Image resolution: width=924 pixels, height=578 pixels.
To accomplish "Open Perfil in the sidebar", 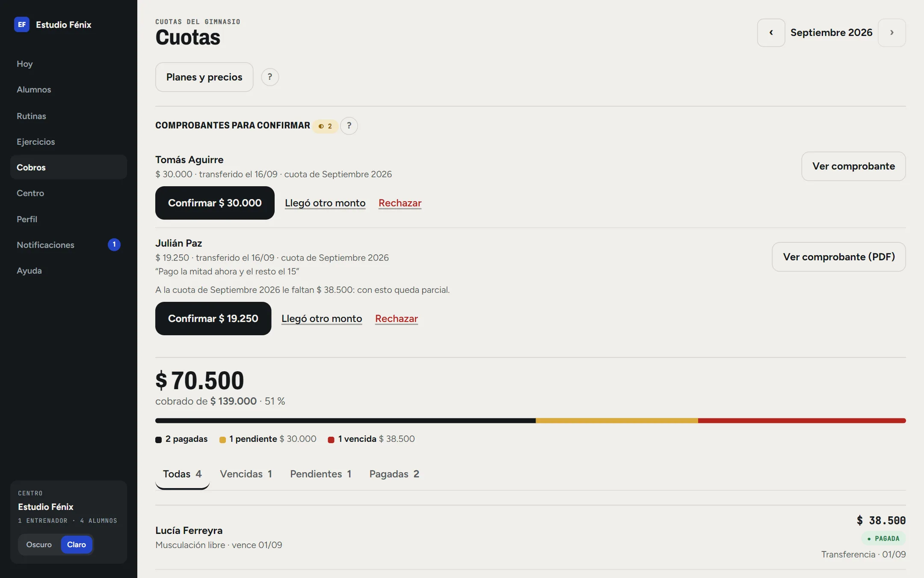I will (68, 219).
